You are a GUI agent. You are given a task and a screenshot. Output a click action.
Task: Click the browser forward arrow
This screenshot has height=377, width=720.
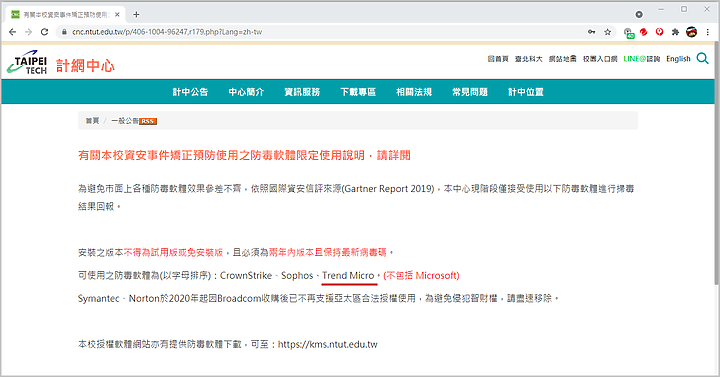pyautogui.click(x=28, y=32)
